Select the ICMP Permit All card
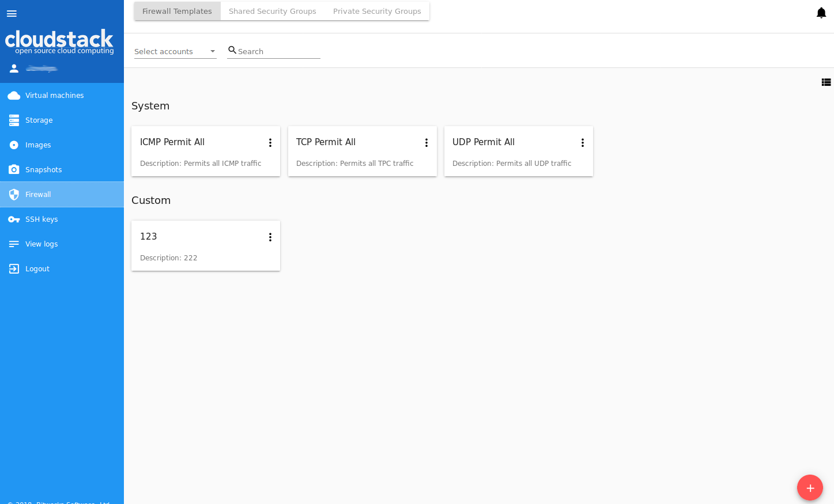This screenshot has width=834, height=504. (x=196, y=151)
